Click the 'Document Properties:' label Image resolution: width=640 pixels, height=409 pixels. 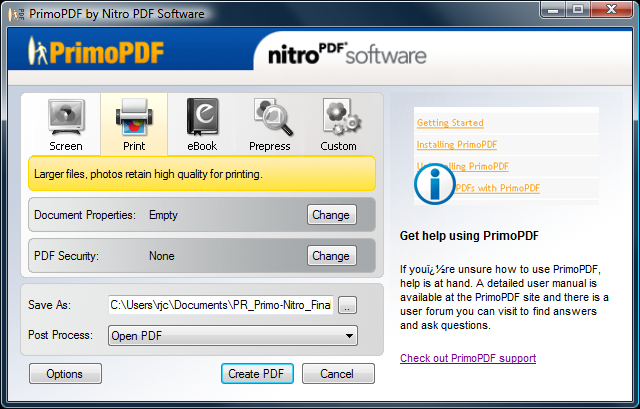click(x=85, y=215)
